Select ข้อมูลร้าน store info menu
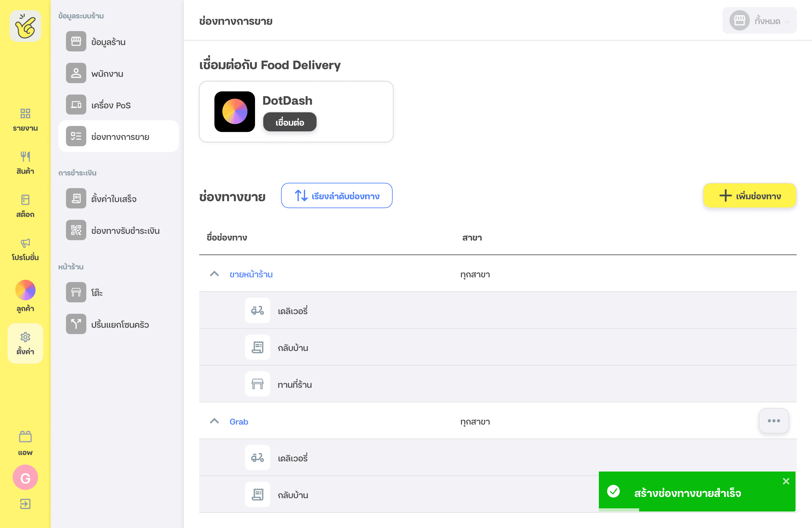Image resolution: width=812 pixels, height=528 pixels. (118, 42)
